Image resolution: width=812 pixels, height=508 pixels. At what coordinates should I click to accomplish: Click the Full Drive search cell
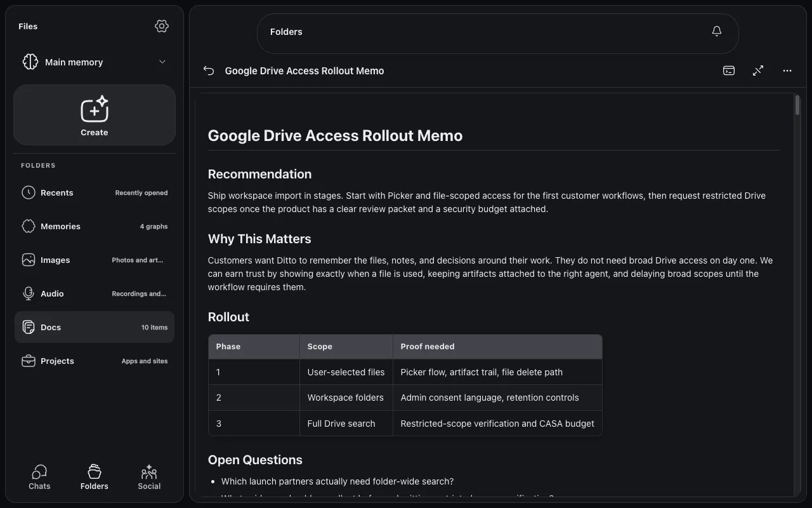346,424
